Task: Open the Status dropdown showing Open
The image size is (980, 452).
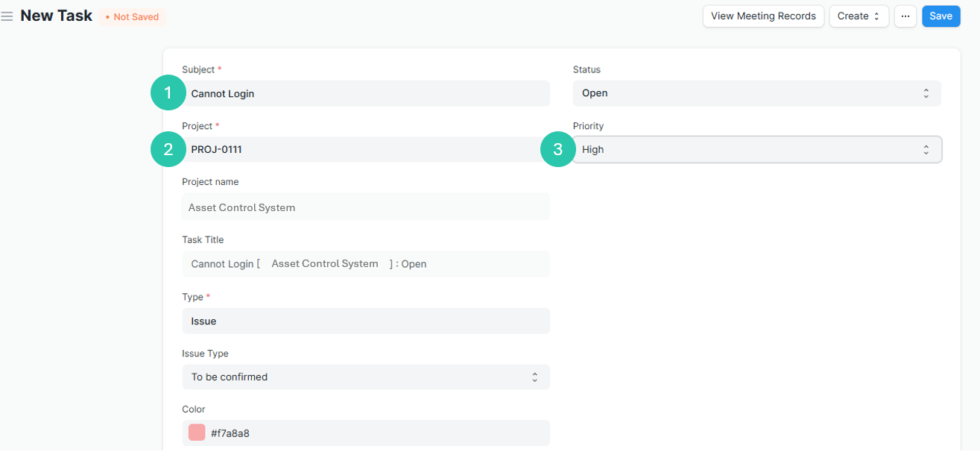Action: click(x=756, y=92)
